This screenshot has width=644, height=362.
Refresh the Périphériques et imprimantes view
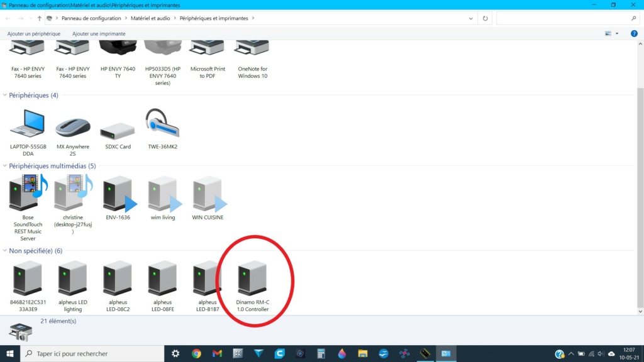(x=485, y=18)
